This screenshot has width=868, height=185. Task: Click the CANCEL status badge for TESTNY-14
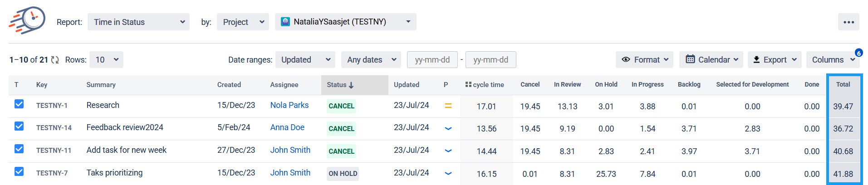pos(341,129)
